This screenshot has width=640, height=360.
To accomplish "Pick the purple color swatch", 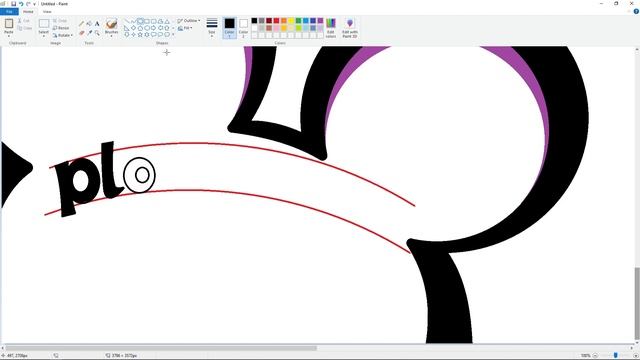I will click(x=320, y=20).
